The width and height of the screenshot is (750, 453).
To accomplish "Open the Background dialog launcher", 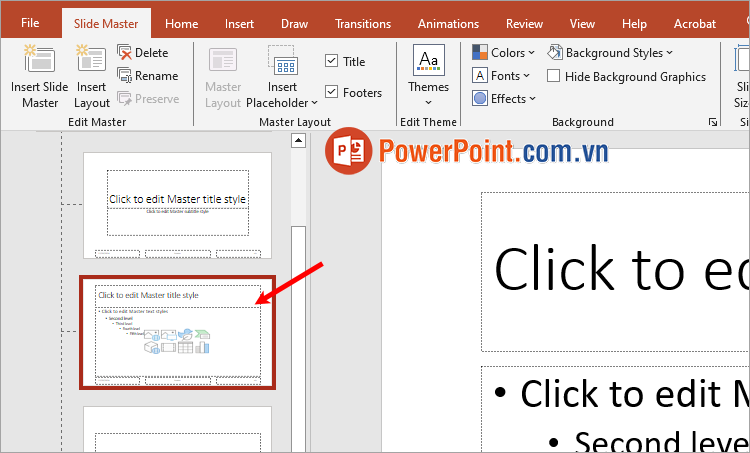I will 713,122.
